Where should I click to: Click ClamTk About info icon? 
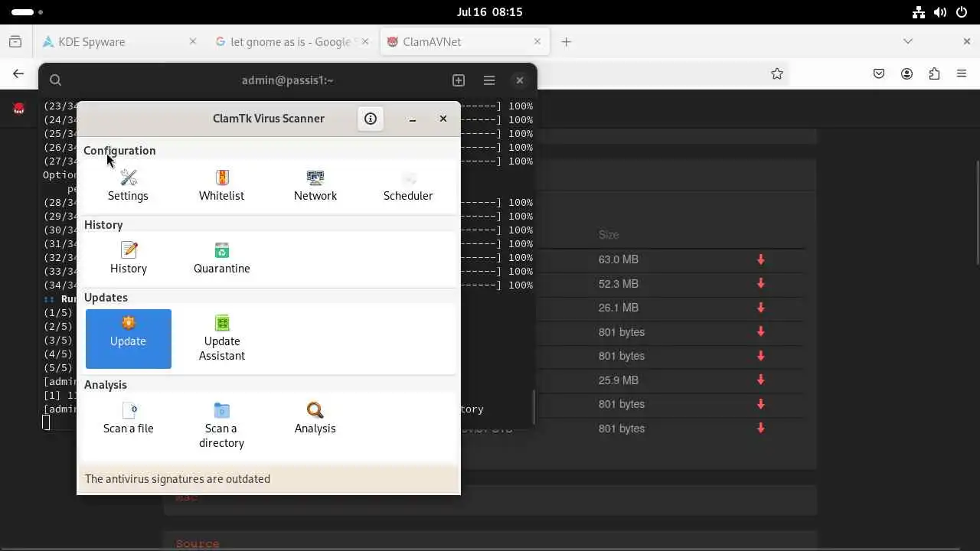tap(371, 119)
